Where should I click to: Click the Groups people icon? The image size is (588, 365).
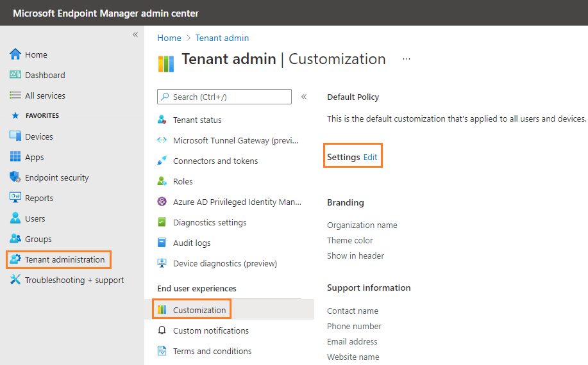pos(15,238)
